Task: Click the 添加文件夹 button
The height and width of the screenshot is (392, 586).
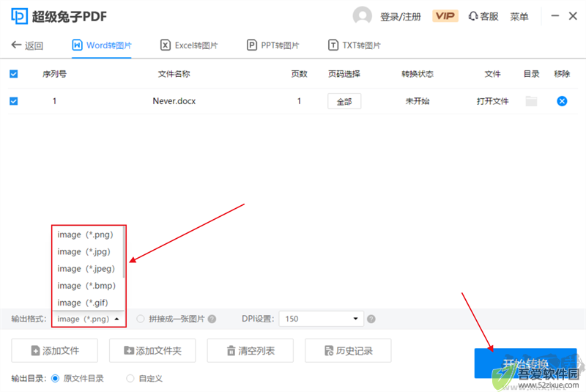Action: coord(152,350)
